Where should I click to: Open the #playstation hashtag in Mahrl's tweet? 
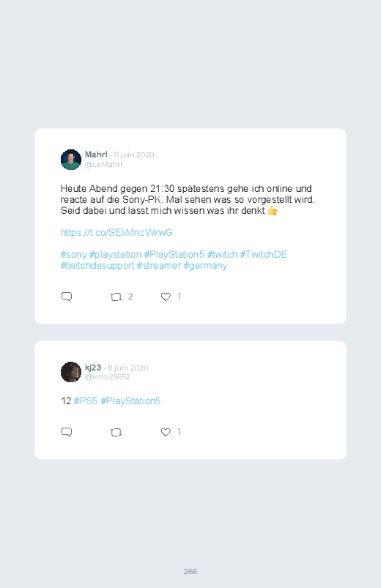(115, 255)
